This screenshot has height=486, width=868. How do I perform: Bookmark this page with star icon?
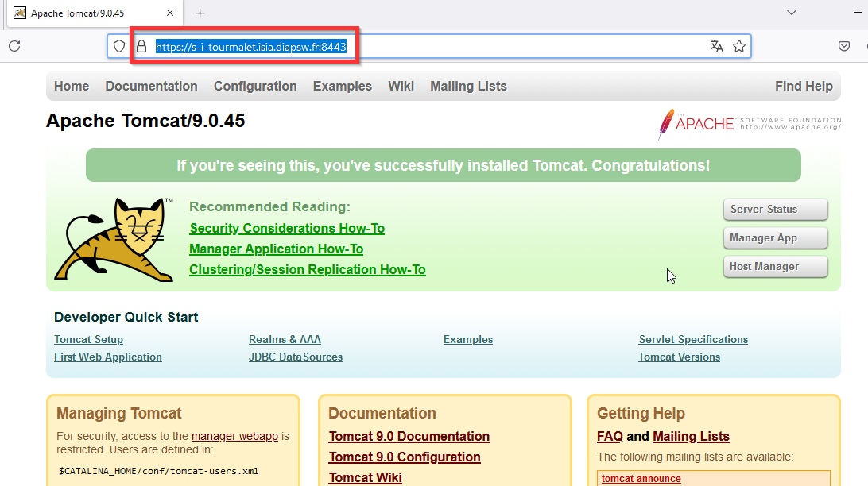click(x=739, y=46)
